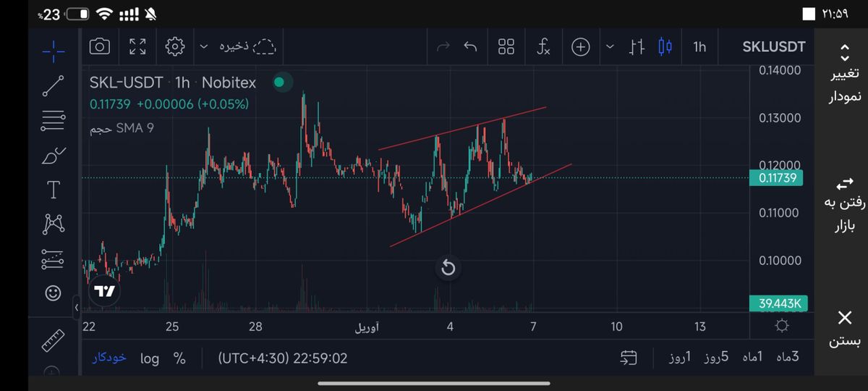Click the green market status dot
The width and height of the screenshot is (868, 391).
coord(279,83)
